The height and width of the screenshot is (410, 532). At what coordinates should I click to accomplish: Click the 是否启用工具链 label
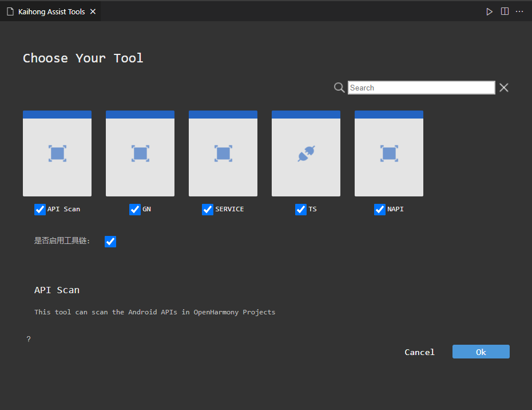(x=62, y=241)
